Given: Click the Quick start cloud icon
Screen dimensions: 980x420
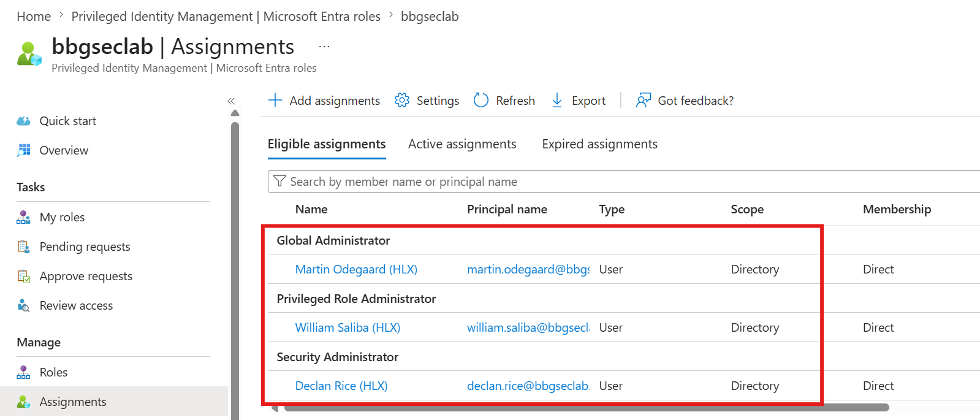Looking at the screenshot, I should click(x=24, y=121).
